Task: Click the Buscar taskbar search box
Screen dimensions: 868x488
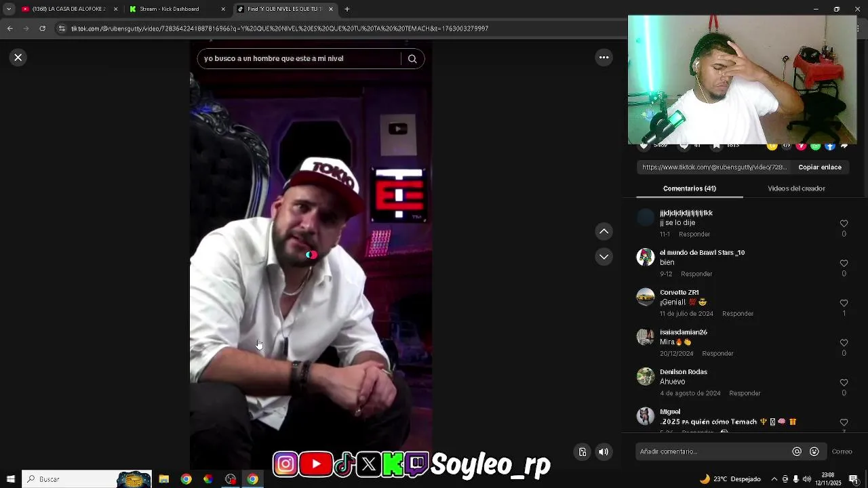Action: [x=87, y=479]
